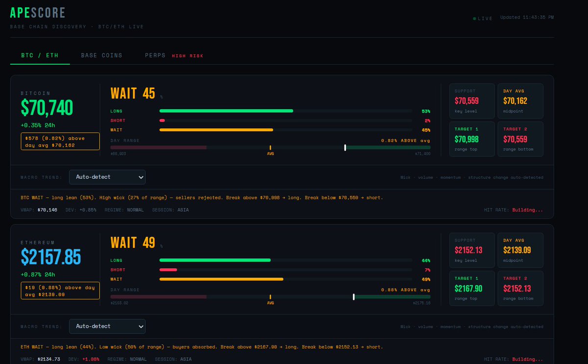Click the APESCORE logo
588x364 pixels.
coord(38,13)
